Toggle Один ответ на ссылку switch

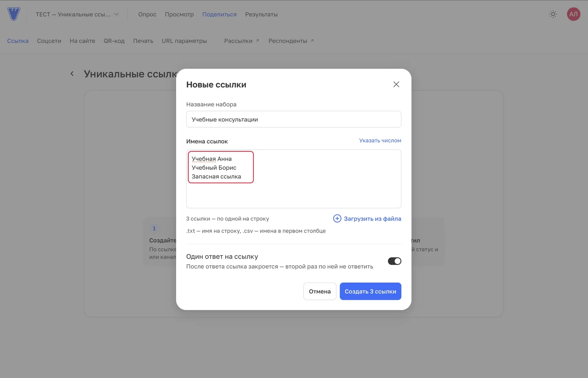[394, 261]
